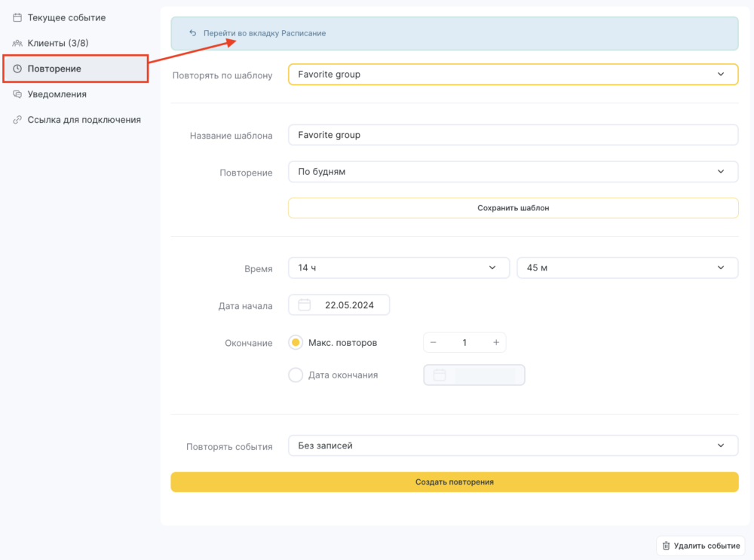Follow the Перейти во вкладку Расписание link
The image size is (754, 560).
pyautogui.click(x=265, y=33)
